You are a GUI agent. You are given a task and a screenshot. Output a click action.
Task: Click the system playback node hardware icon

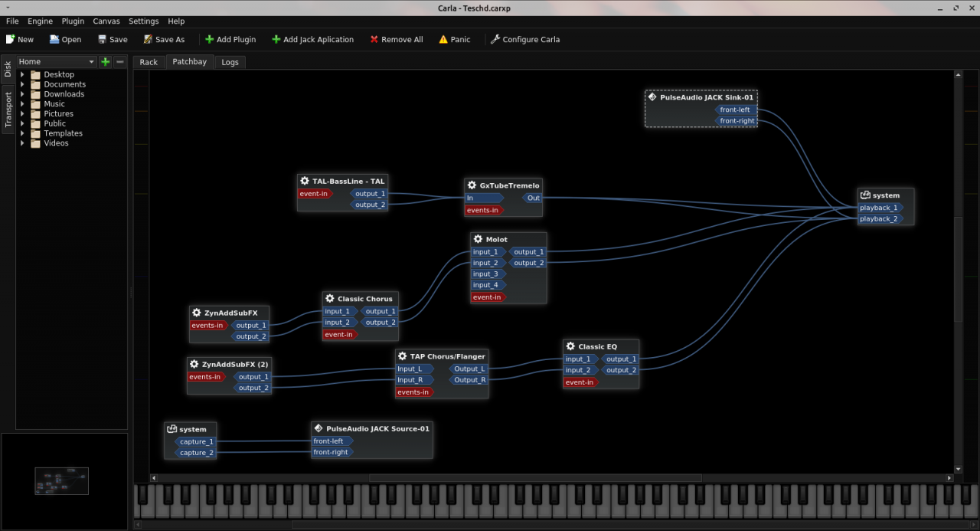tap(865, 195)
